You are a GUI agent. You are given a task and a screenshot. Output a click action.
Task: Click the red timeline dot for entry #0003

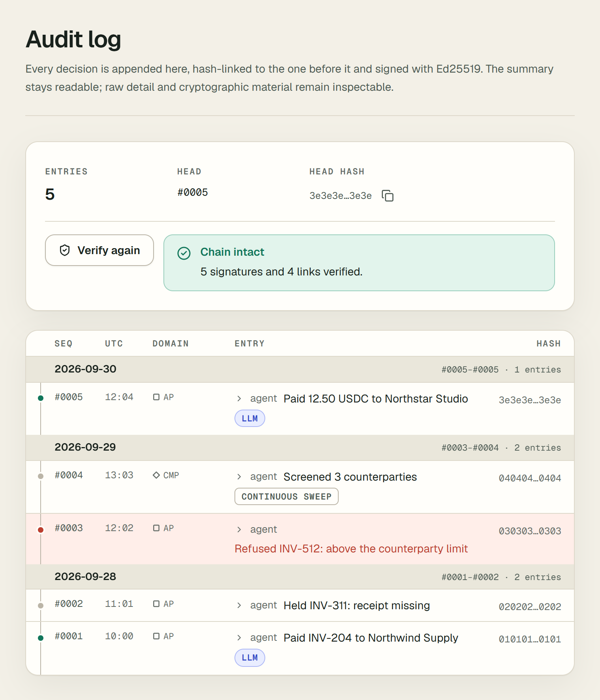coord(41,530)
